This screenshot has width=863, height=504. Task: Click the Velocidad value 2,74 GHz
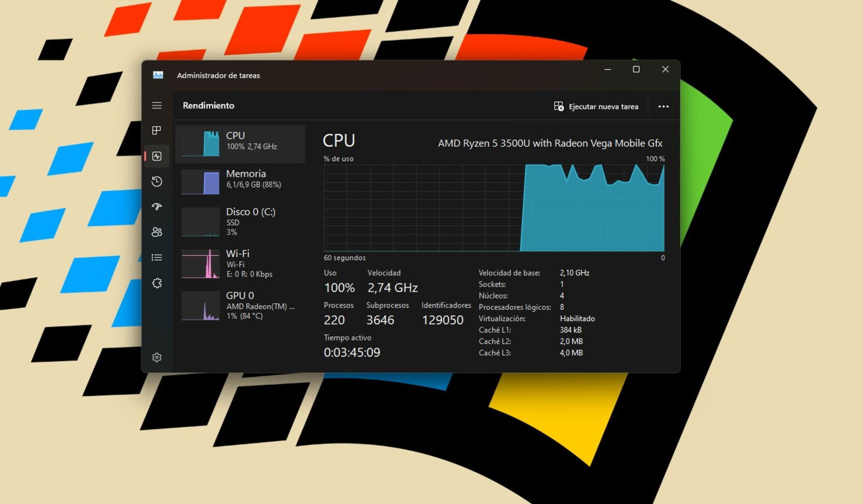[x=393, y=288]
